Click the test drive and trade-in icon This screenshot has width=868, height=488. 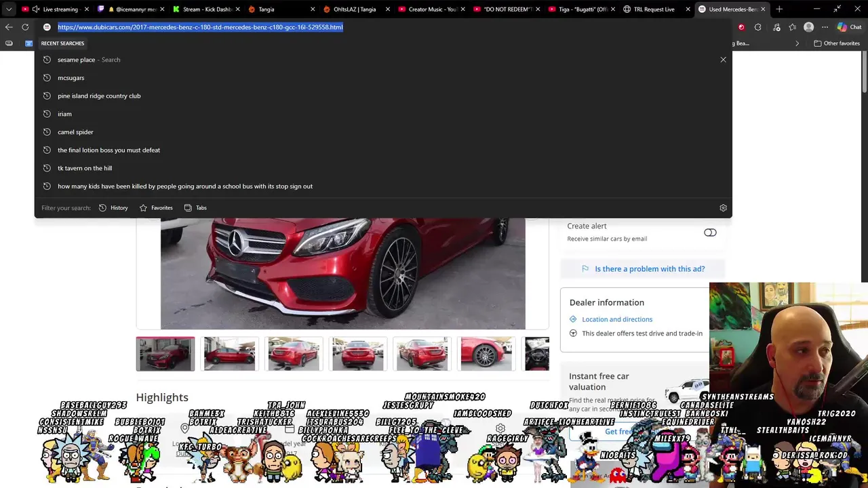click(x=573, y=333)
